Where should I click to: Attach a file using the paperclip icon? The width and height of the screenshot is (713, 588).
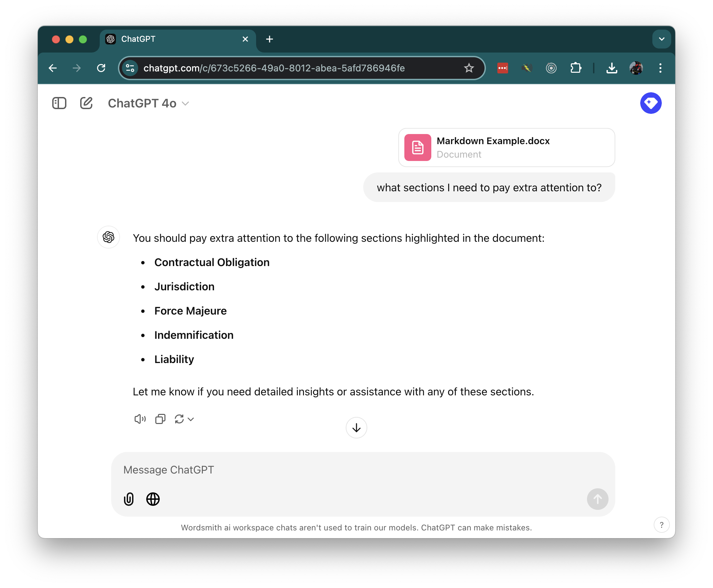click(129, 499)
